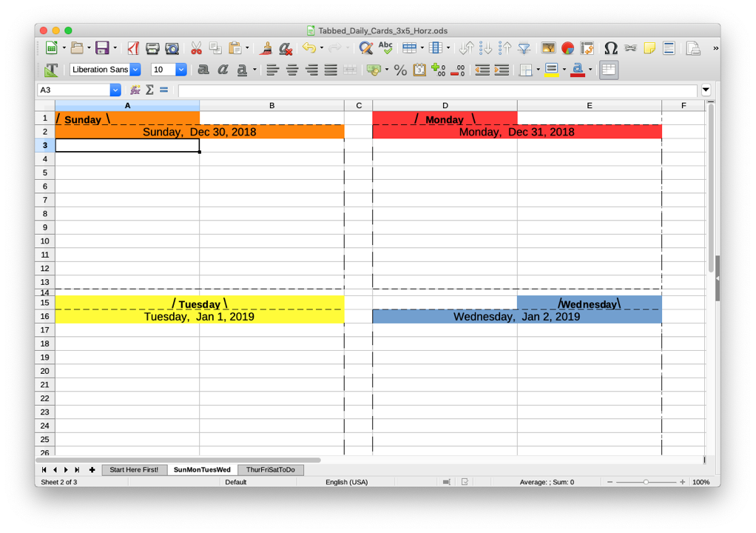Apply AutoFilter with the funnel icon
This screenshot has height=533, width=756.
tap(524, 48)
